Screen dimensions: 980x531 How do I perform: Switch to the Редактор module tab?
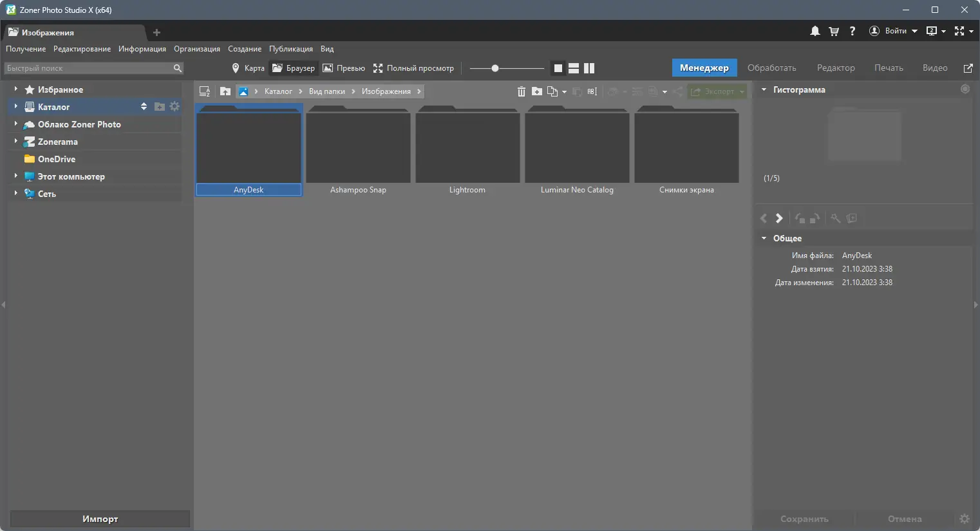[836, 68]
